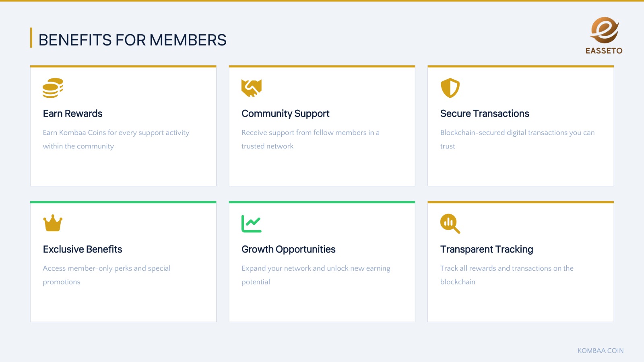644x362 pixels.
Task: Click the word 'trust' in Secure Transactions card
Action: (x=448, y=146)
